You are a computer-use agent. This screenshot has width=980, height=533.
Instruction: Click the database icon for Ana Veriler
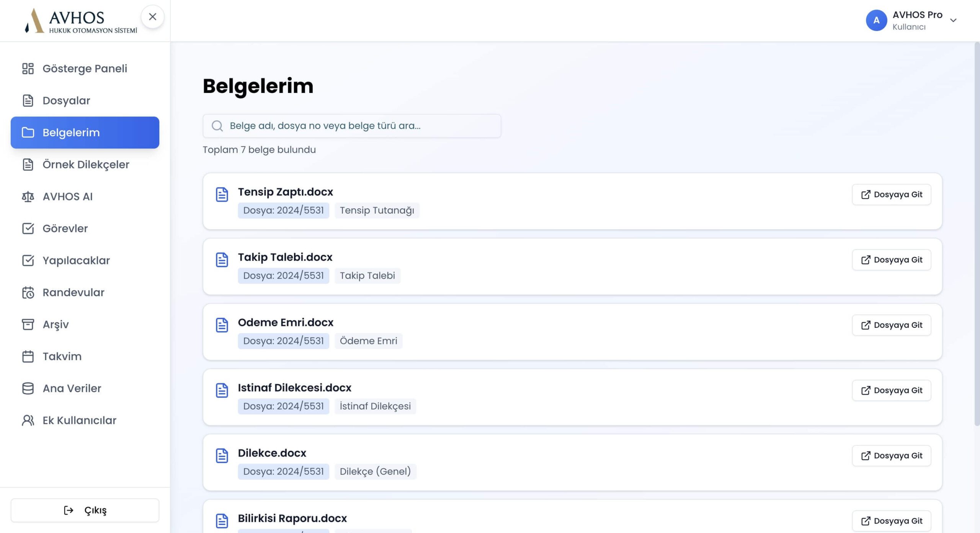pyautogui.click(x=28, y=388)
